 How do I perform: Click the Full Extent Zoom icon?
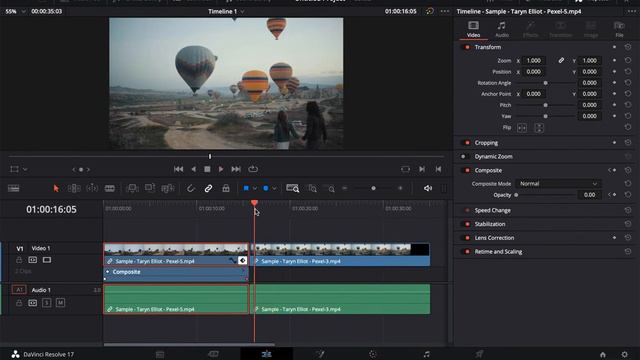pyautogui.click(x=293, y=188)
